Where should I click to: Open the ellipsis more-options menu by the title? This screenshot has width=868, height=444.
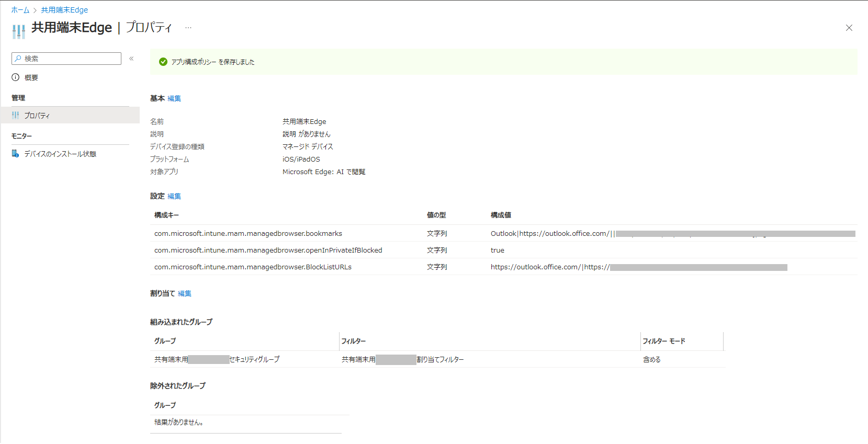point(188,28)
